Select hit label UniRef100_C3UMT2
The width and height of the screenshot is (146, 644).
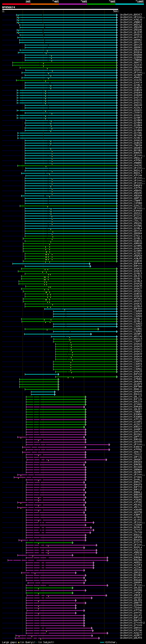click(x=131, y=341)
